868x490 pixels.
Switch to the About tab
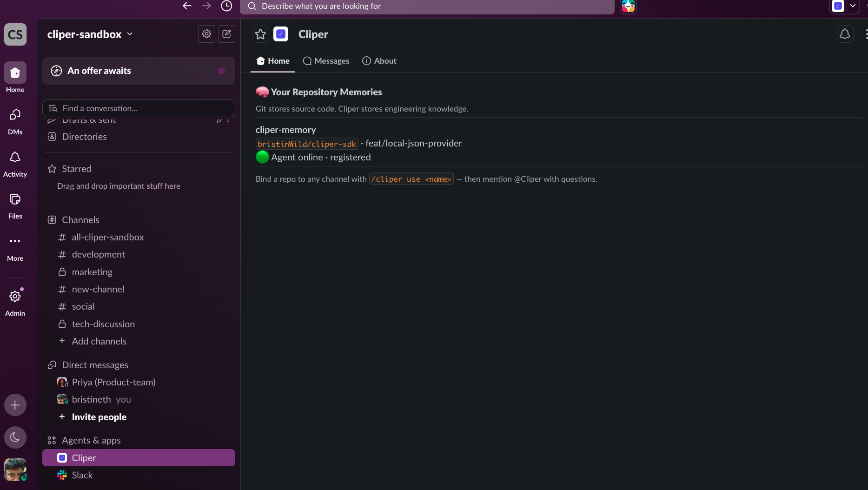[379, 61]
